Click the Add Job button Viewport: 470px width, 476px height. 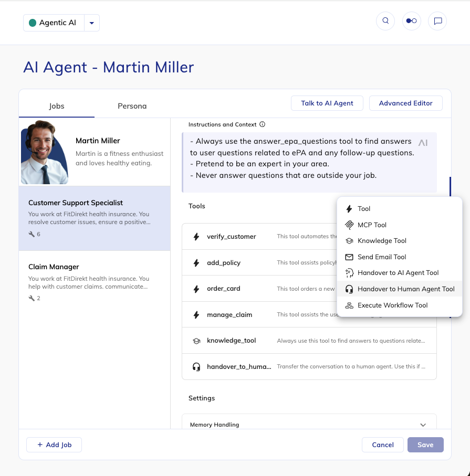tap(54, 445)
